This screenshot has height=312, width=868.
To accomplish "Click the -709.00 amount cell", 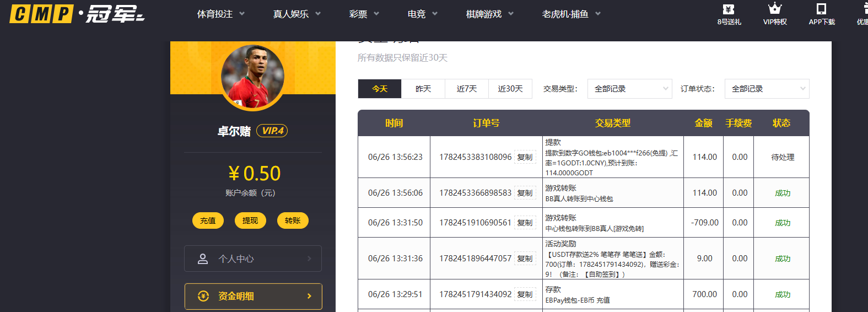I will coord(705,223).
